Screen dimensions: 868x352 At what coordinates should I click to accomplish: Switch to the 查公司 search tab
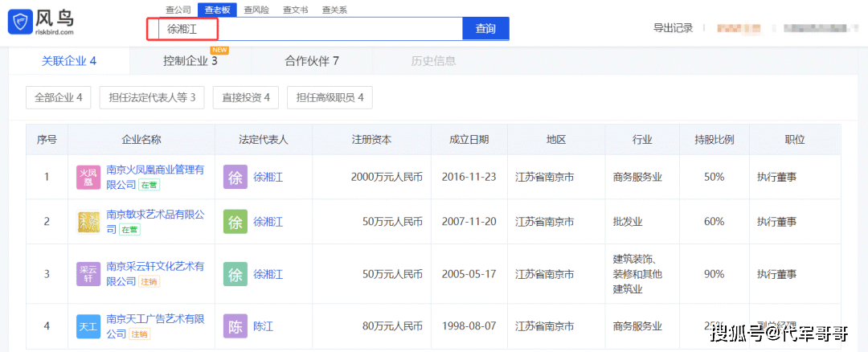click(178, 10)
